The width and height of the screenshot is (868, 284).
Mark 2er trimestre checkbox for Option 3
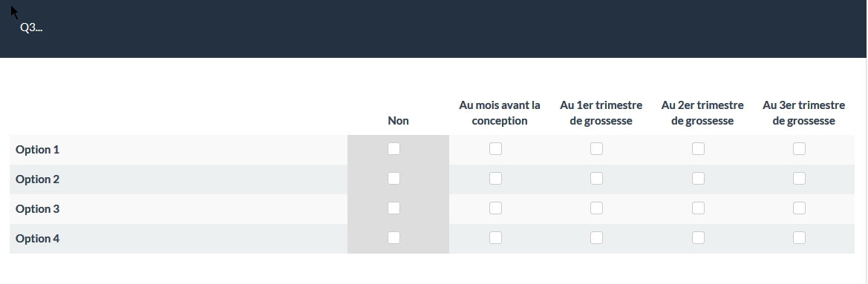tap(698, 208)
